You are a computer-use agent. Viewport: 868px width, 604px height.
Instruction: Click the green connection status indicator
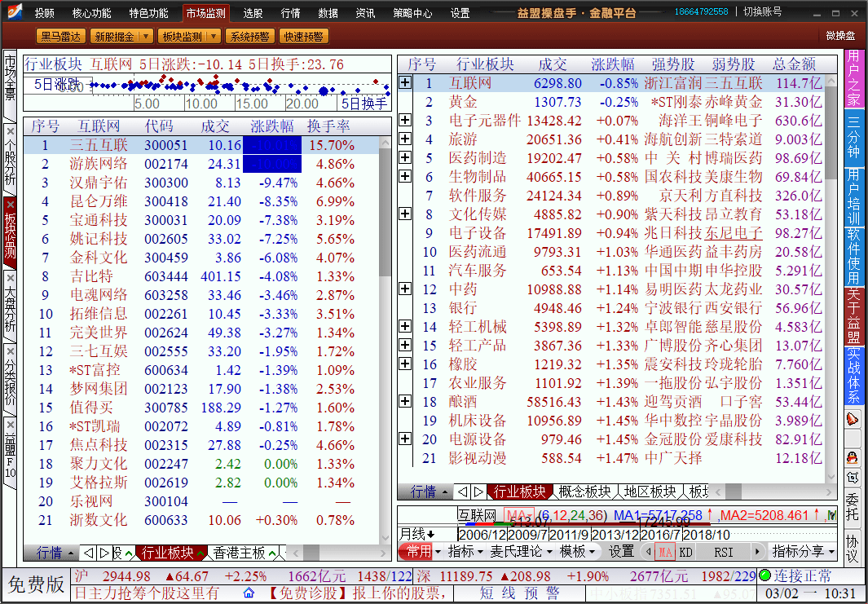(x=764, y=575)
